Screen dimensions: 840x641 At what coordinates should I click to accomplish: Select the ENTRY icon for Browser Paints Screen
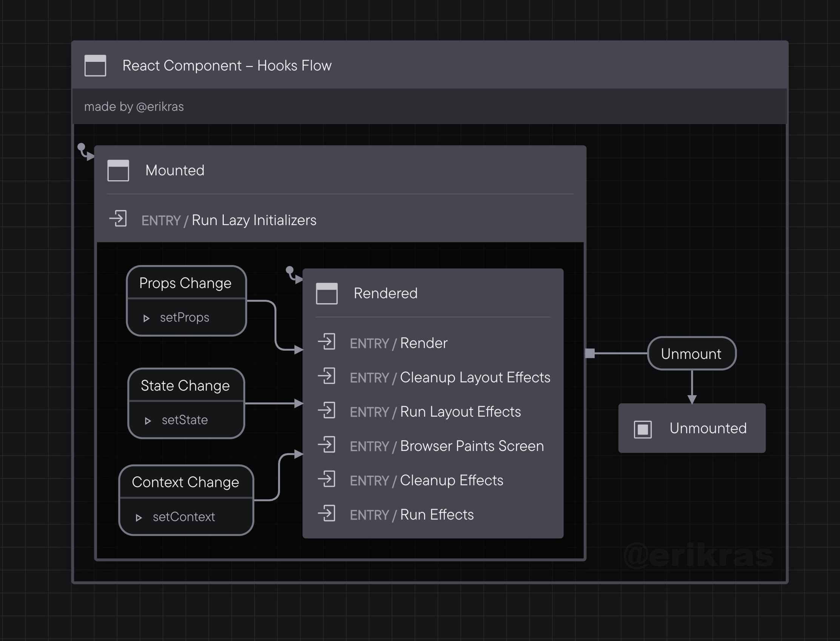tap(328, 446)
